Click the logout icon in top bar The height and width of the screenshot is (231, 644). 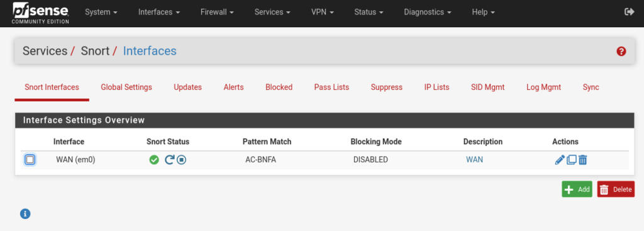[629, 12]
